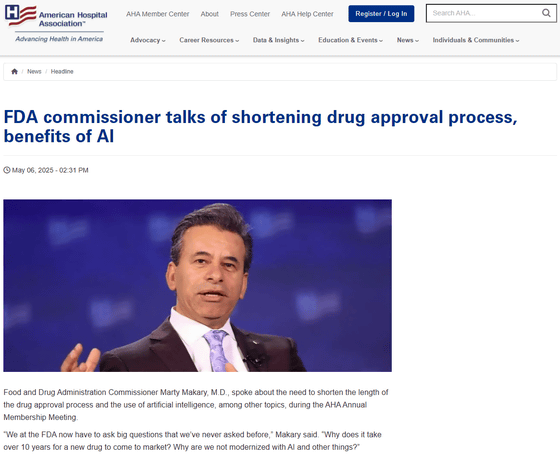Click the search magnifier icon
The width and height of the screenshot is (560, 456).
pyautogui.click(x=546, y=13)
